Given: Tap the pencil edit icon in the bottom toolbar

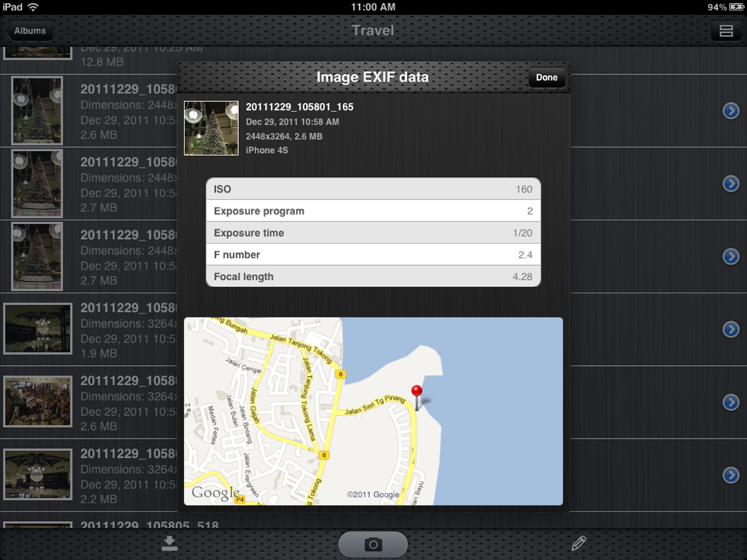Looking at the screenshot, I should click(578, 544).
